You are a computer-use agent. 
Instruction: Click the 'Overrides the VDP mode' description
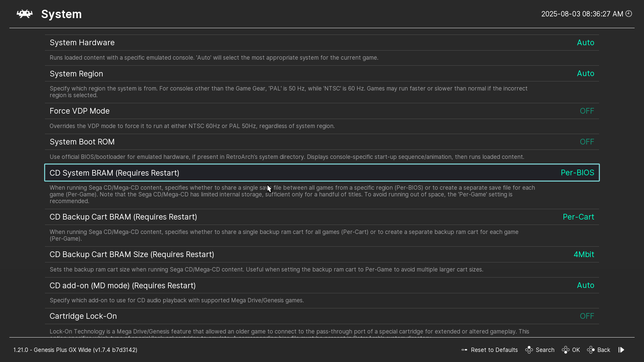(192, 126)
